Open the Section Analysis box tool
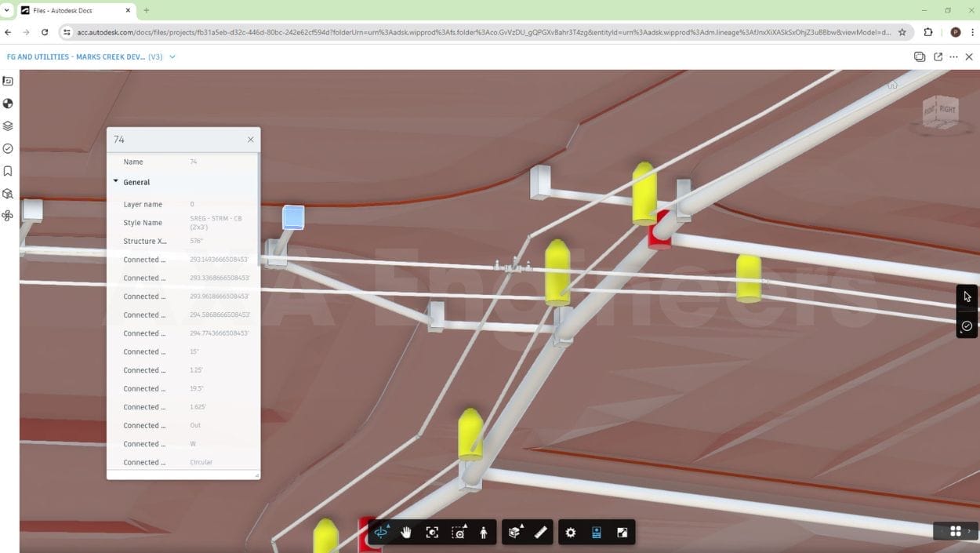 tap(514, 533)
